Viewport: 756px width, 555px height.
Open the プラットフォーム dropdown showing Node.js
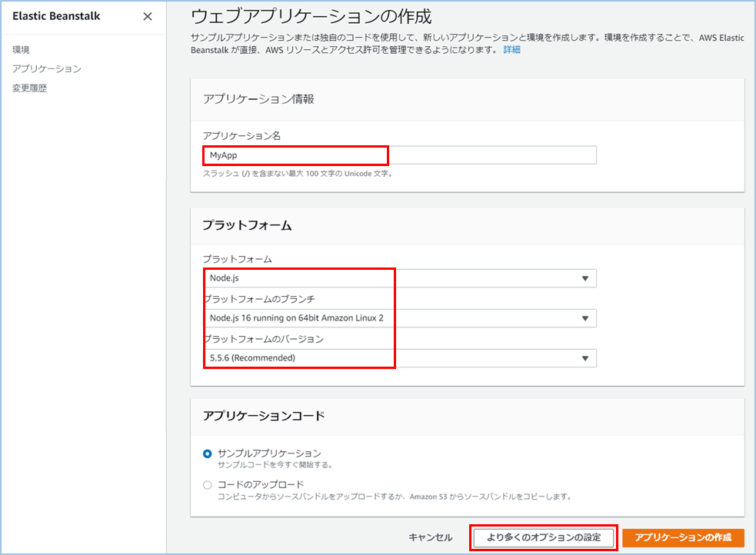pos(346,278)
